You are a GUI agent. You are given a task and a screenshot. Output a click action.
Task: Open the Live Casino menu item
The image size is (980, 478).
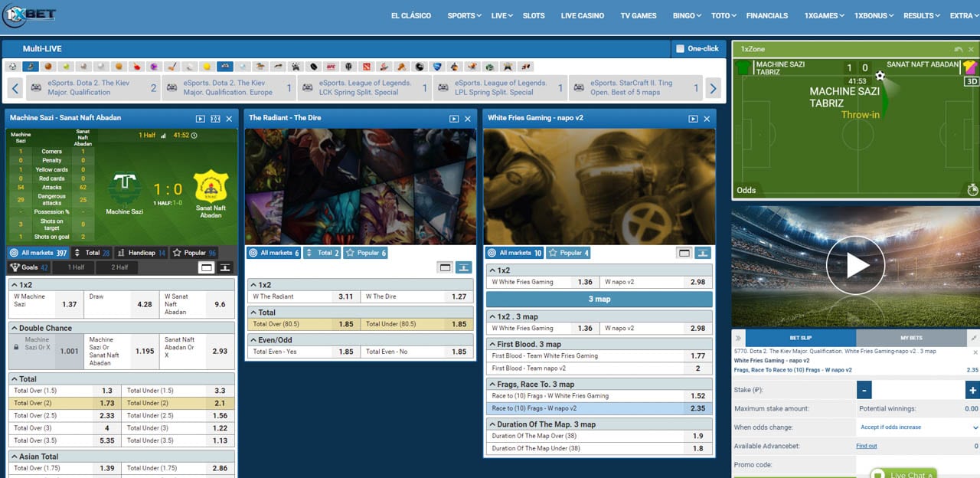[x=582, y=15]
